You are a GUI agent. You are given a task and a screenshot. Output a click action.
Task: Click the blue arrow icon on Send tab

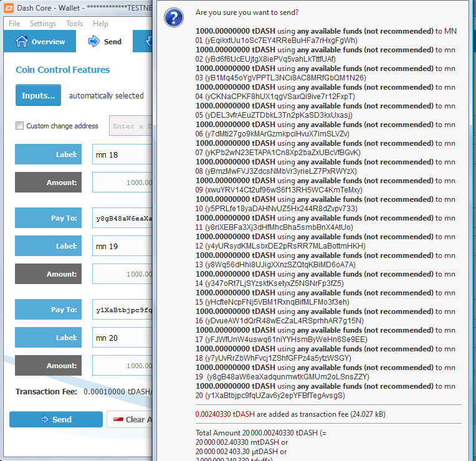(94, 41)
